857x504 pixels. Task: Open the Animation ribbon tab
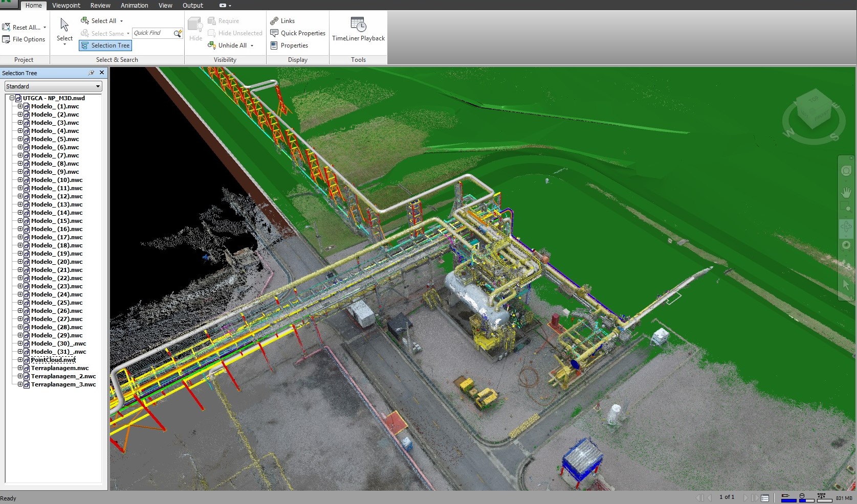[134, 6]
